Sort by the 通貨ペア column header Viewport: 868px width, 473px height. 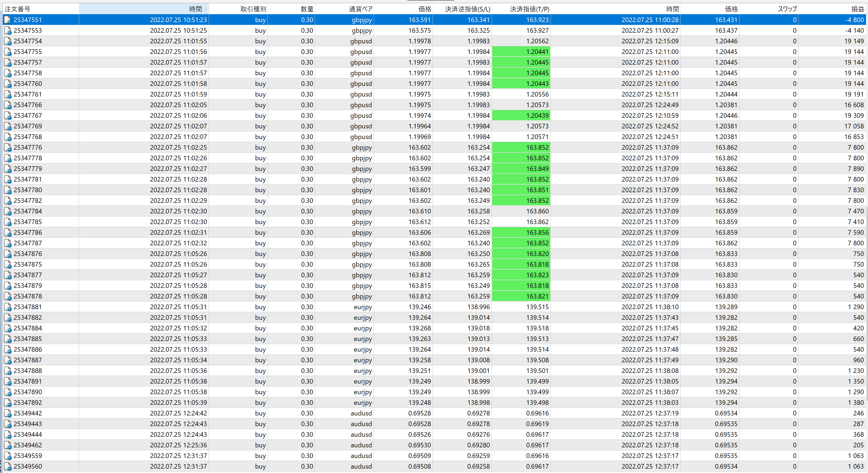click(344, 9)
